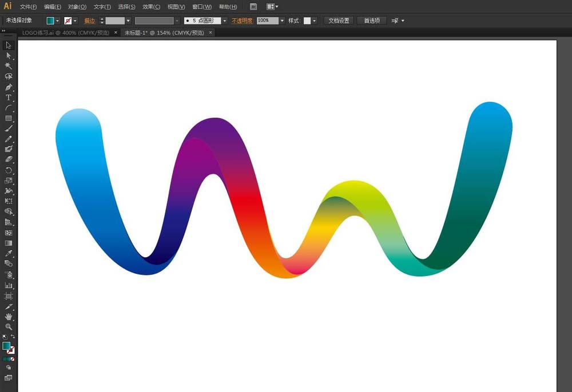Select the Arc/Line Segment tool
This screenshot has height=392, width=572.
(x=9, y=108)
